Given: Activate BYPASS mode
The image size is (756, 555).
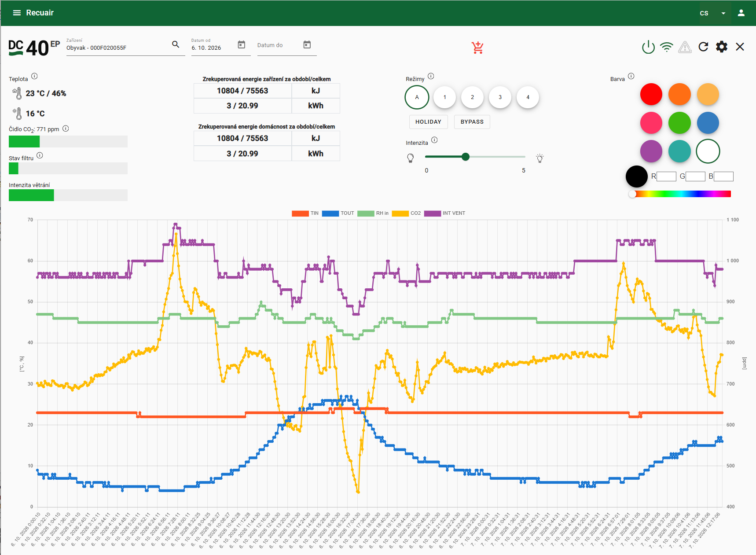Looking at the screenshot, I should 472,122.
